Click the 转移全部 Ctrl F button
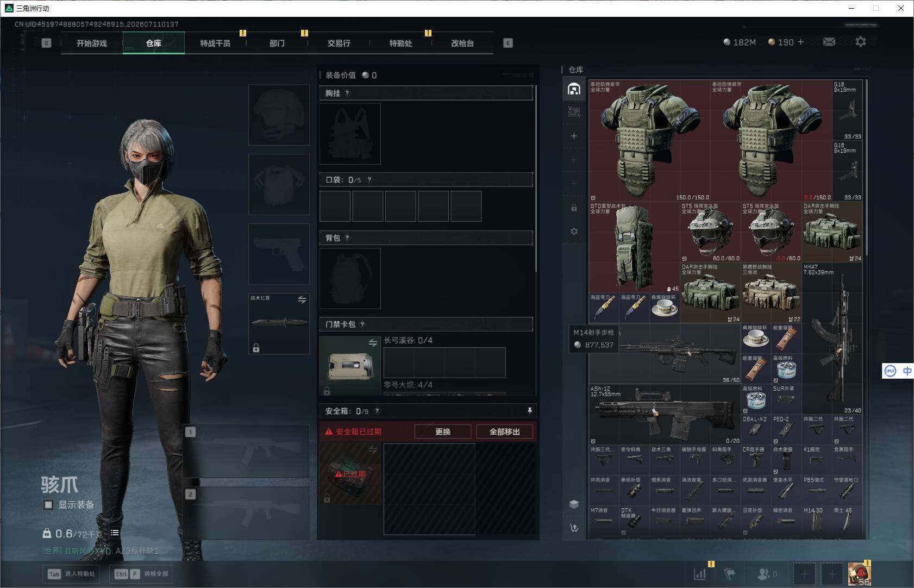The image size is (914, 588). [x=142, y=574]
